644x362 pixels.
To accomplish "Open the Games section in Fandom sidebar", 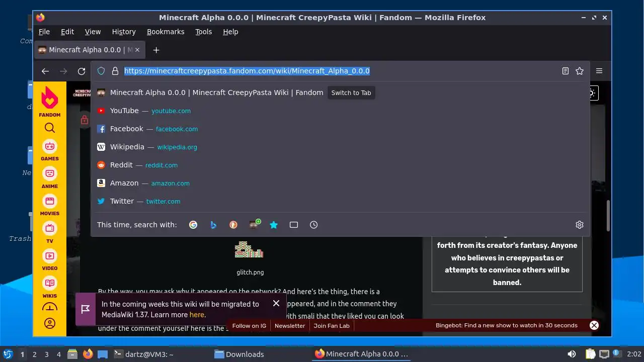I will click(50, 150).
